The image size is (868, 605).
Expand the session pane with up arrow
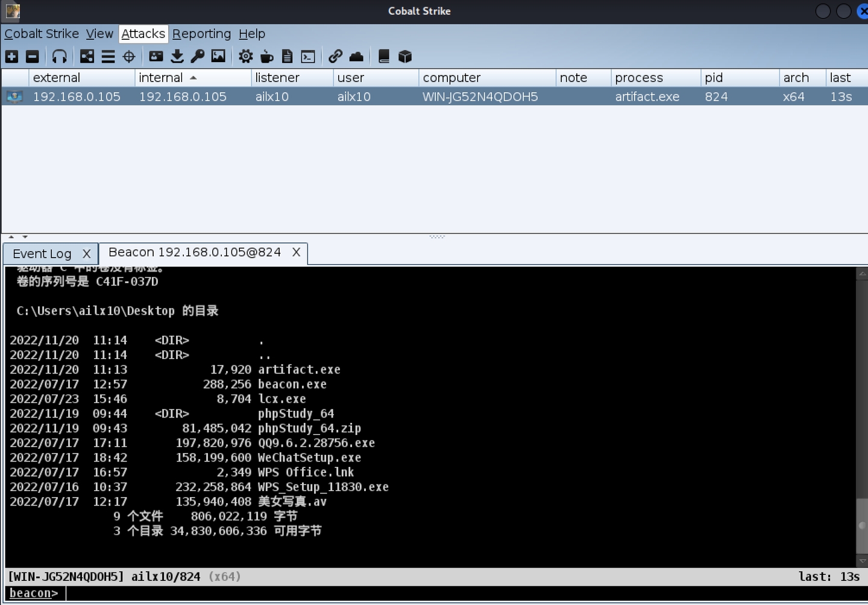[x=10, y=236]
